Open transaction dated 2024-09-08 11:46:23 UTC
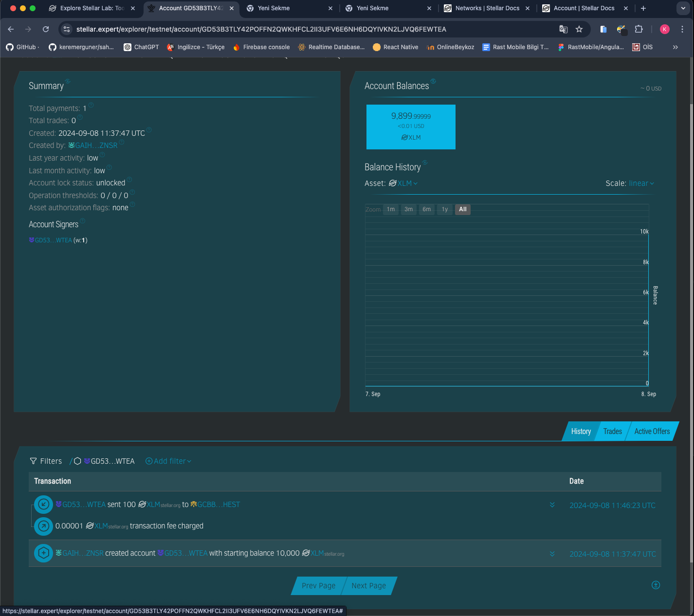The image size is (694, 616). click(613, 506)
